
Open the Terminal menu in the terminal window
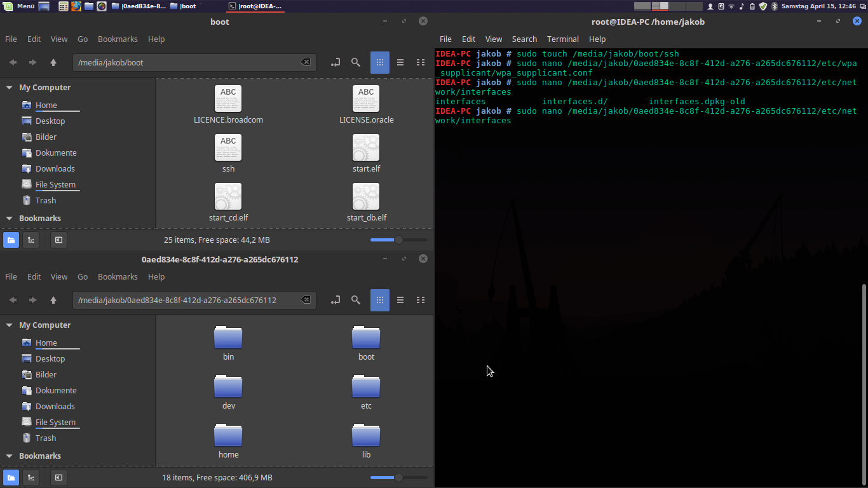pyautogui.click(x=562, y=39)
